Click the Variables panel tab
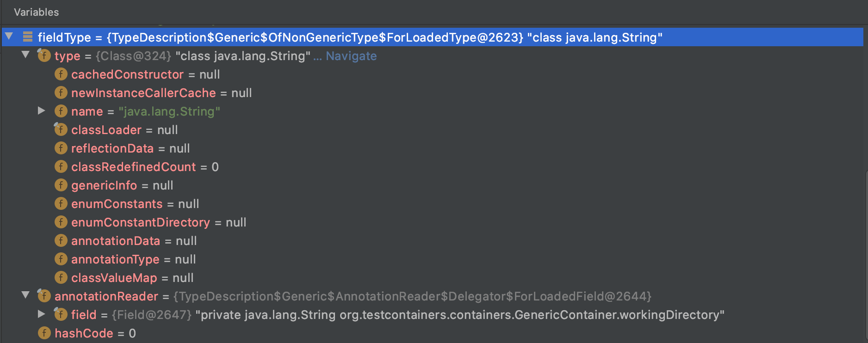Image resolution: width=868 pixels, height=343 pixels. pos(36,12)
